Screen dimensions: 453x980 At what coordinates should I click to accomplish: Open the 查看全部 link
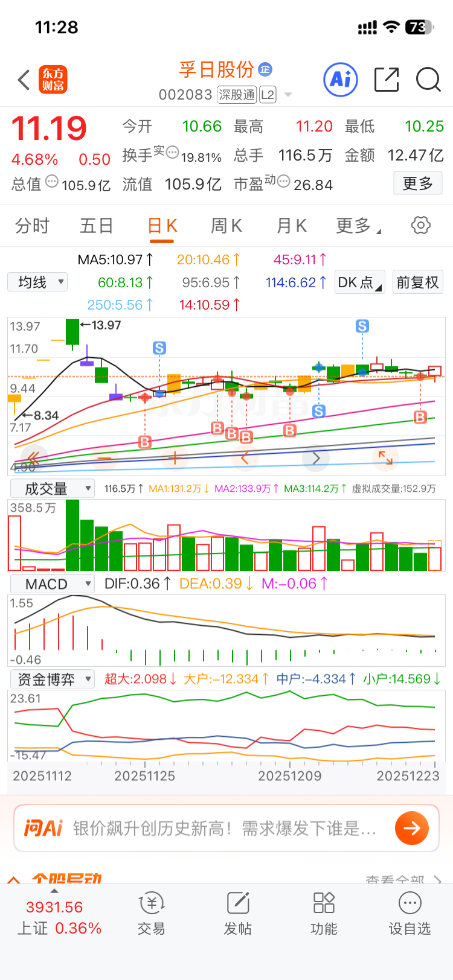(403, 880)
